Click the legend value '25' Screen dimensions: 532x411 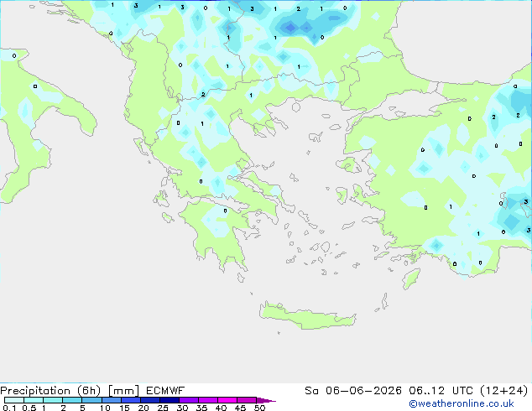[x=163, y=408]
